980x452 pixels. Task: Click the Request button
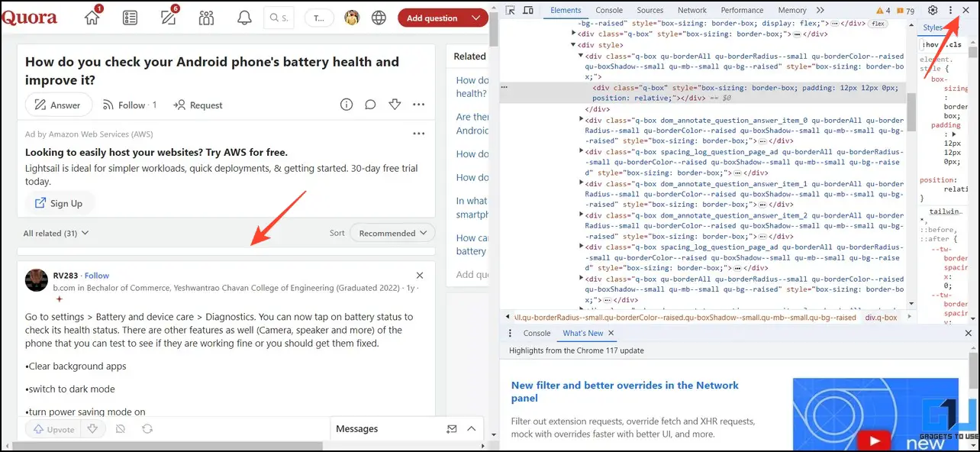[198, 105]
